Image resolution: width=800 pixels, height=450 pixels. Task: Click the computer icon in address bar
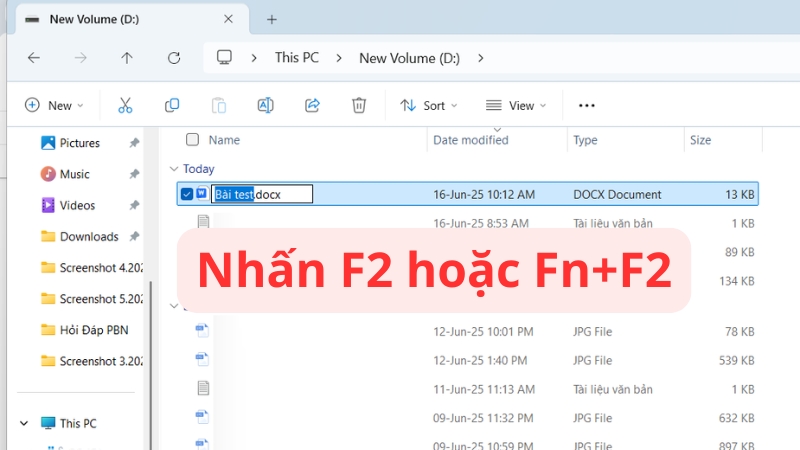(224, 57)
